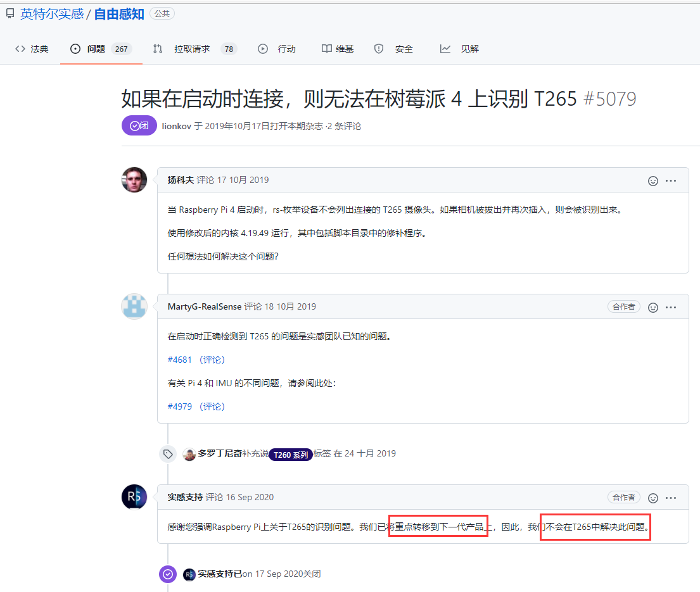Click the issues circle-dot icon
The height and width of the screenshot is (592, 700).
tap(75, 49)
